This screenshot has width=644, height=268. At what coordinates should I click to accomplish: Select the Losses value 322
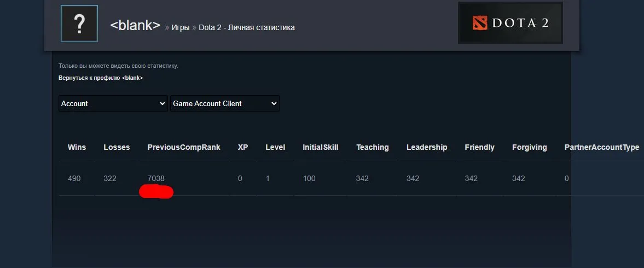tap(110, 178)
